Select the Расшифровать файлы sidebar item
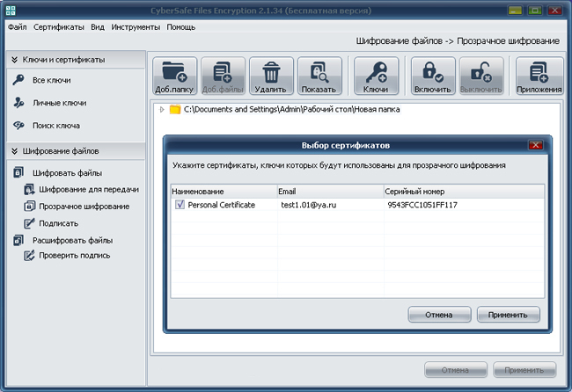Screen dimensions: 572x392 pyautogui.click(x=72, y=241)
